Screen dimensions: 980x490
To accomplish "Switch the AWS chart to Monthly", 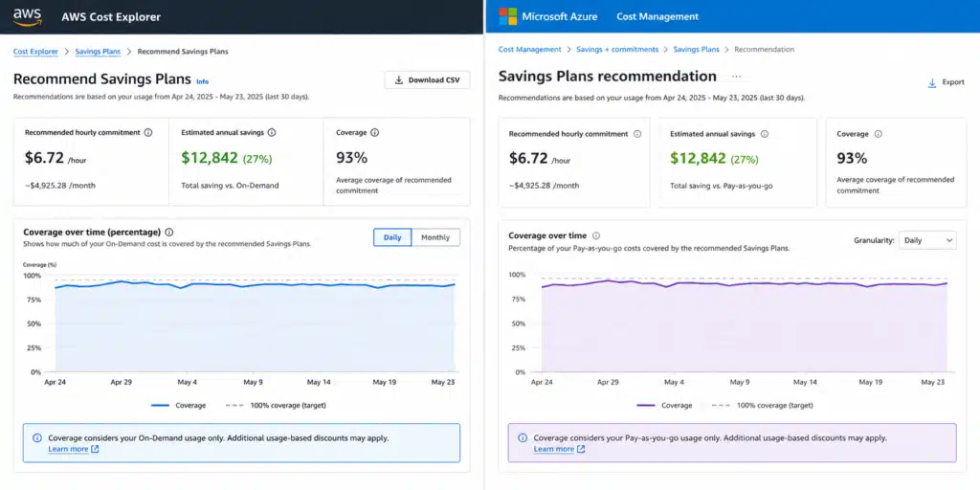I will tap(435, 237).
